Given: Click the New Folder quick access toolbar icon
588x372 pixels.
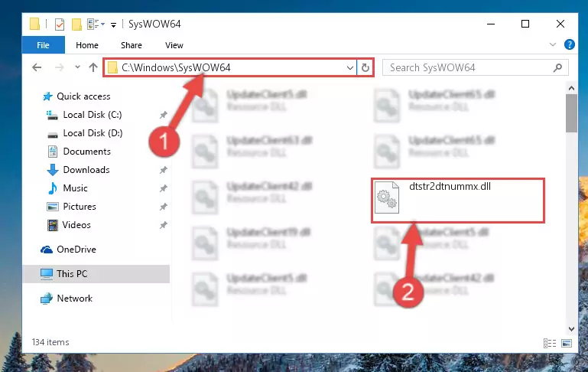Looking at the screenshot, I should coord(76,24).
